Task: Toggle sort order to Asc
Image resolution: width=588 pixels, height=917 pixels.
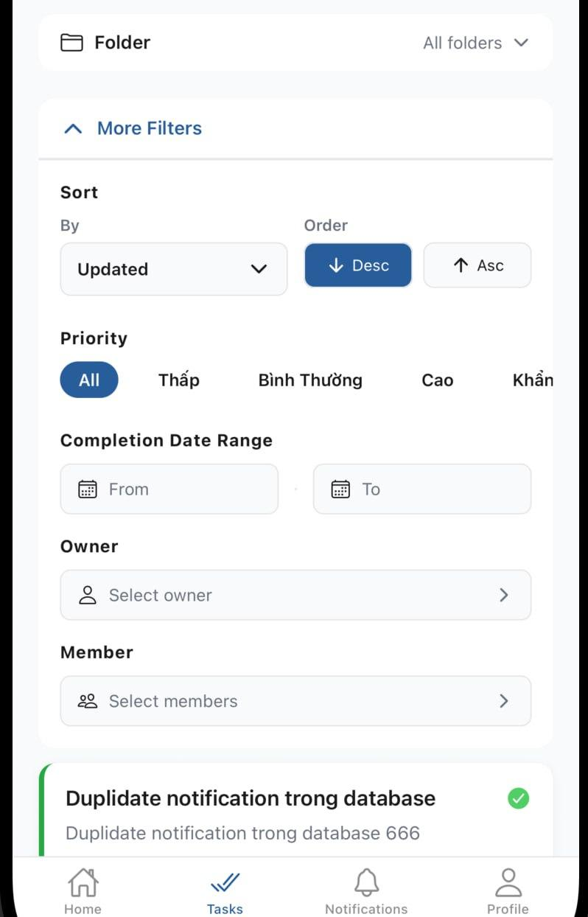Action: pos(477,265)
